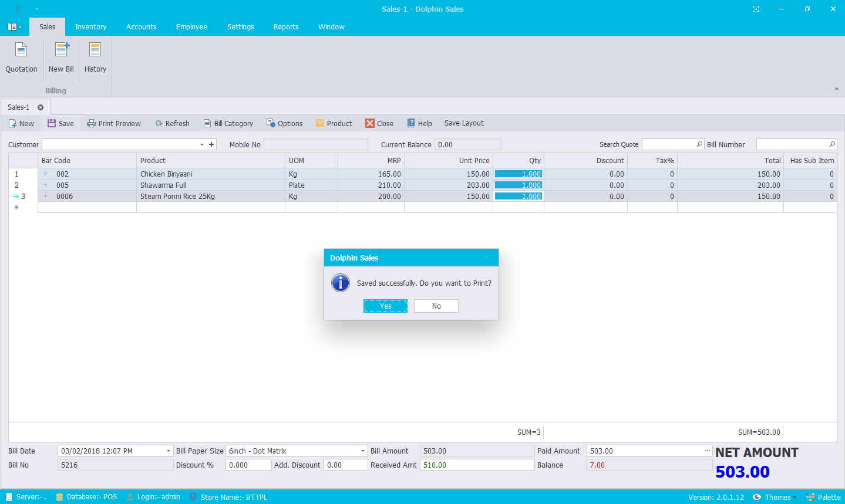Click the Add. Discount field

tap(346, 465)
